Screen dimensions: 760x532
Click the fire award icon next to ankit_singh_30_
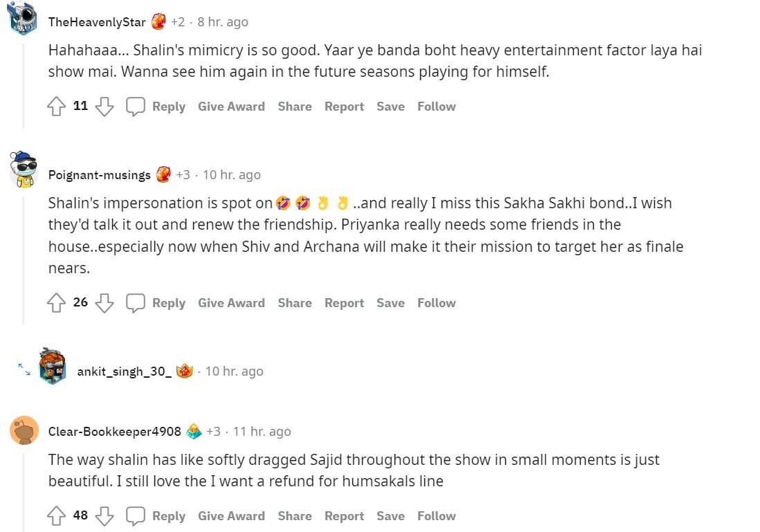pos(184,369)
